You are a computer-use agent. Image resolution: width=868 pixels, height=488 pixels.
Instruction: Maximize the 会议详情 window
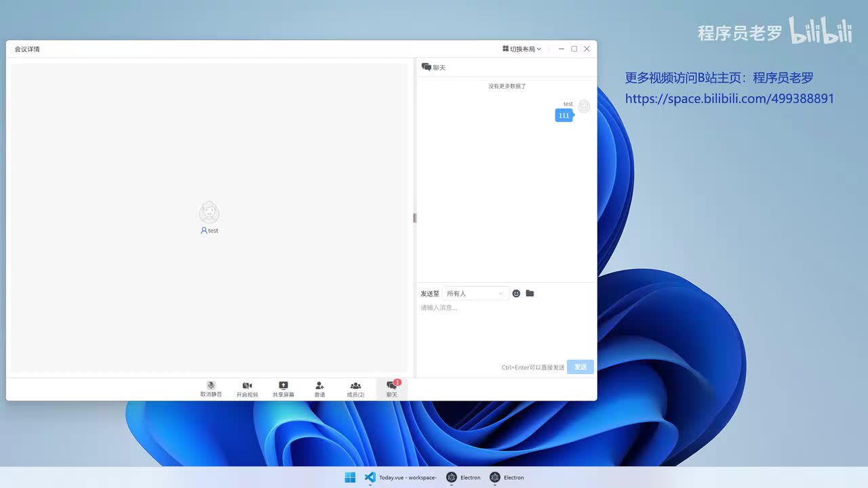574,49
